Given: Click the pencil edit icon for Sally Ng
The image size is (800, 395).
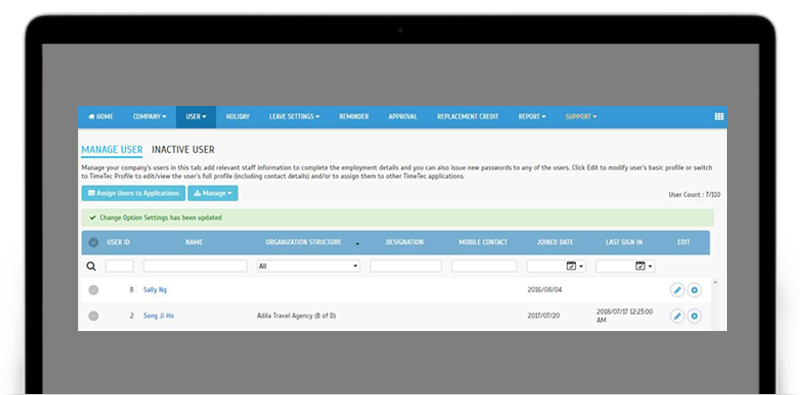Looking at the screenshot, I should click(x=677, y=290).
